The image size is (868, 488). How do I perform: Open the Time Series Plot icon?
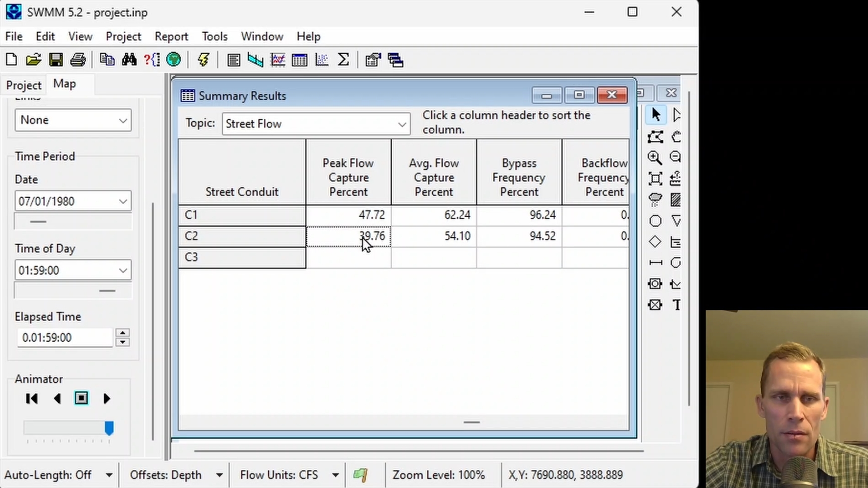click(x=277, y=60)
